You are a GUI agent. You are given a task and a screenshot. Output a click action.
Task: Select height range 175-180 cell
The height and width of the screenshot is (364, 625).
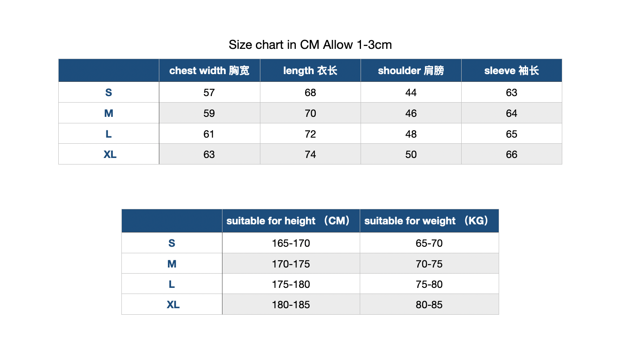click(291, 284)
